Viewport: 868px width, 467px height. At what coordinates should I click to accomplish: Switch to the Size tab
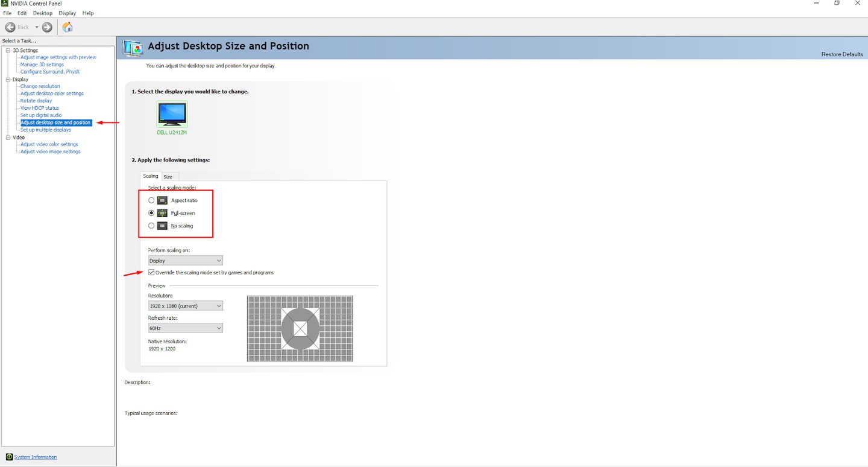(x=169, y=176)
